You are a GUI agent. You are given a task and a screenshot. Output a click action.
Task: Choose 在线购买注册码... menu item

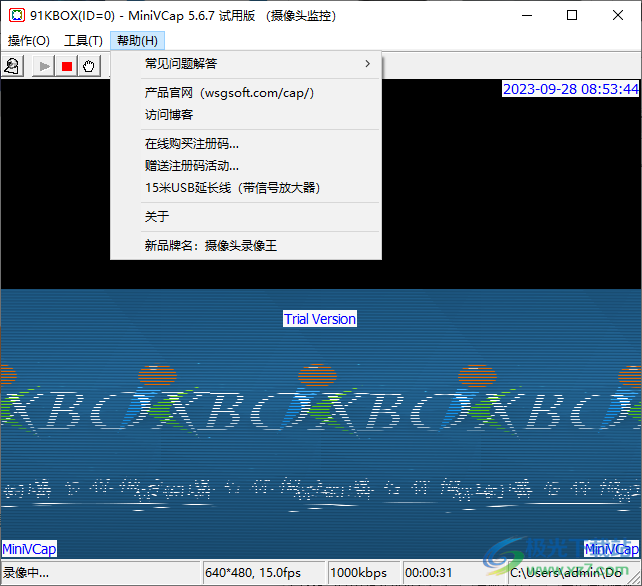pyautogui.click(x=246, y=144)
